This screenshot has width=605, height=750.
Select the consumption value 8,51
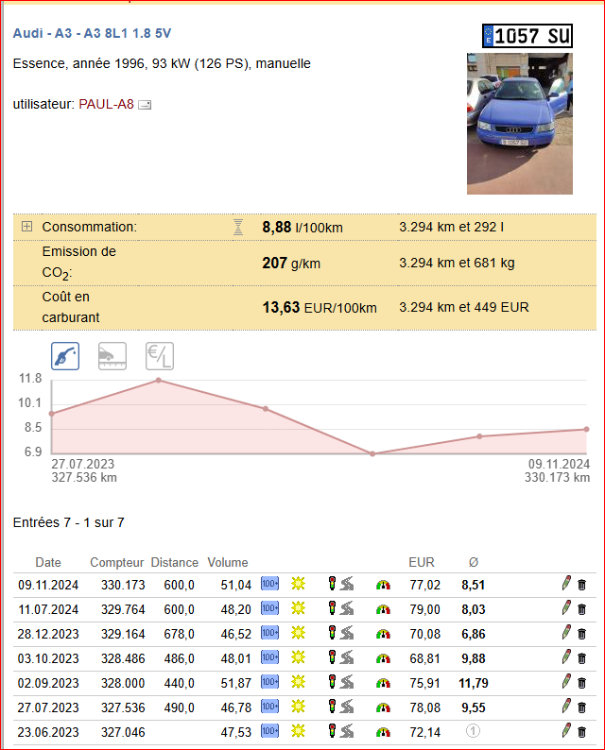(473, 585)
